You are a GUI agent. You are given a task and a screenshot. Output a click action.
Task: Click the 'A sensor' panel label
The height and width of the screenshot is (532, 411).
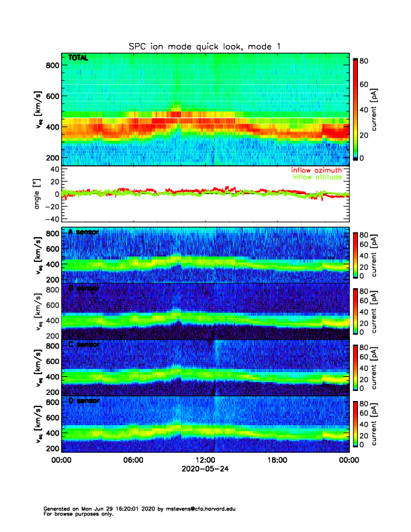(x=83, y=232)
